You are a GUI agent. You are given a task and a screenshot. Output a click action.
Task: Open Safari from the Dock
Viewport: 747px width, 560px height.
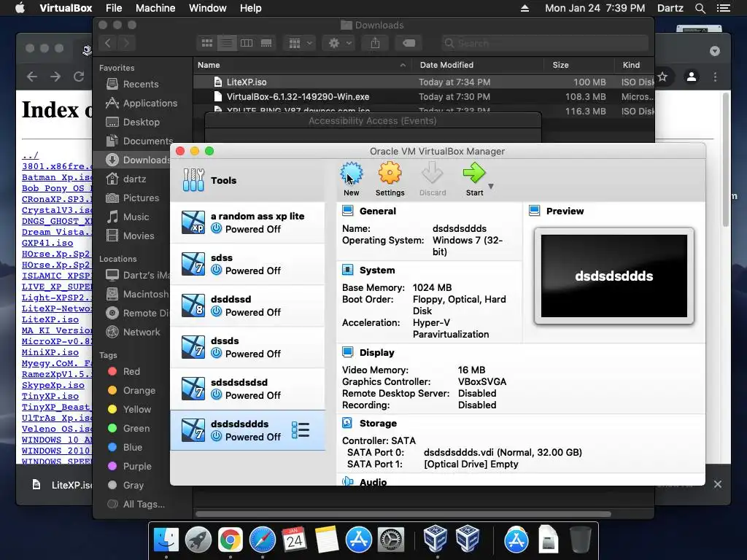click(x=263, y=540)
